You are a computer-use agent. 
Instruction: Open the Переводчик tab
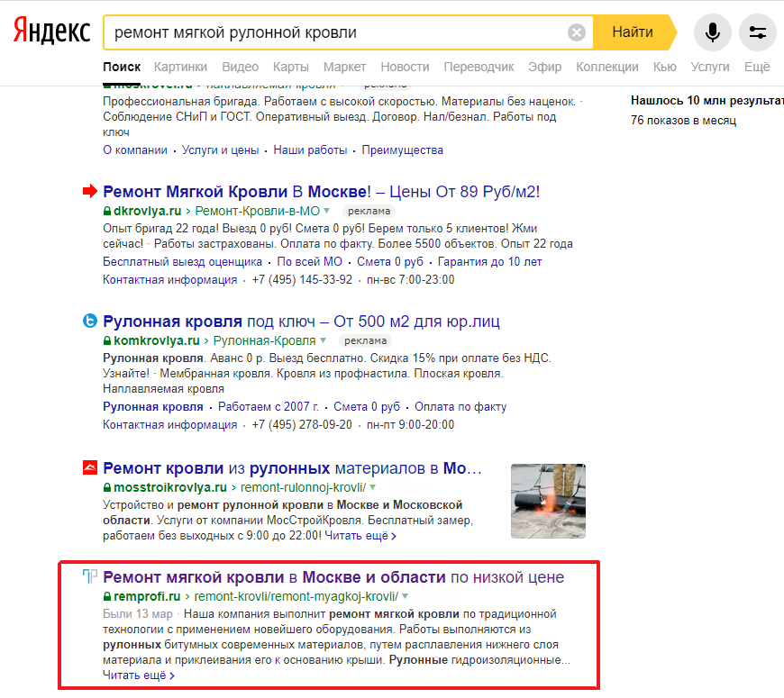tap(479, 67)
